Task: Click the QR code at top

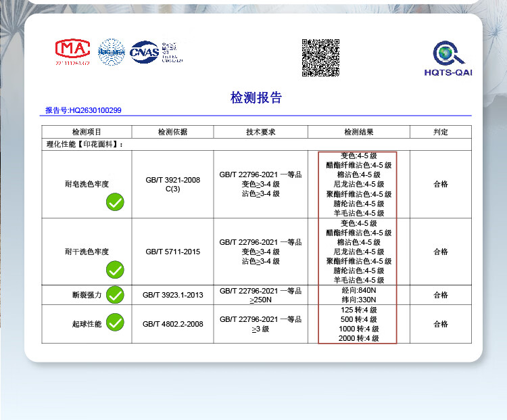Action: (320, 57)
